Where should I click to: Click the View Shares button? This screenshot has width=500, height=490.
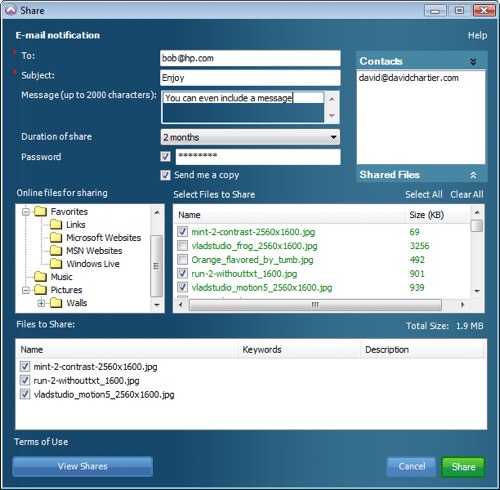83,466
